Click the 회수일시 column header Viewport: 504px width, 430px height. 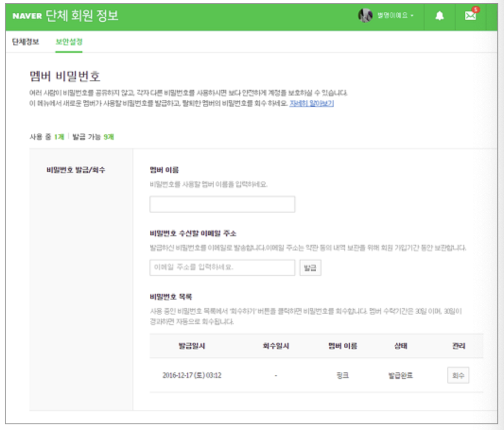276,346
